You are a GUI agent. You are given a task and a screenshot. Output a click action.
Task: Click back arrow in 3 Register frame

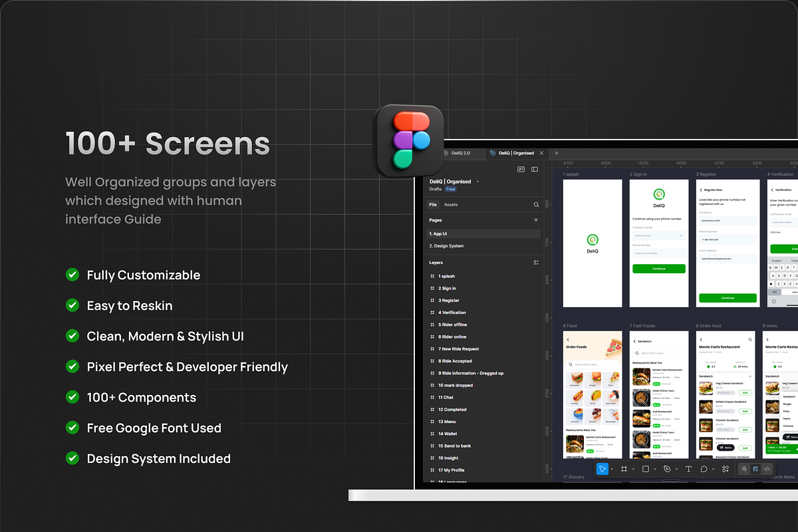tap(701, 190)
